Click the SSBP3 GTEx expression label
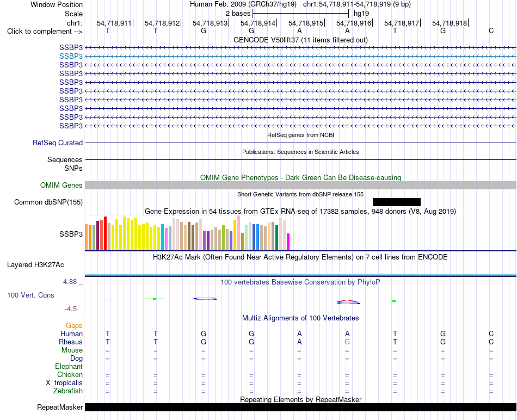The height and width of the screenshot is (420, 517). coord(71,234)
